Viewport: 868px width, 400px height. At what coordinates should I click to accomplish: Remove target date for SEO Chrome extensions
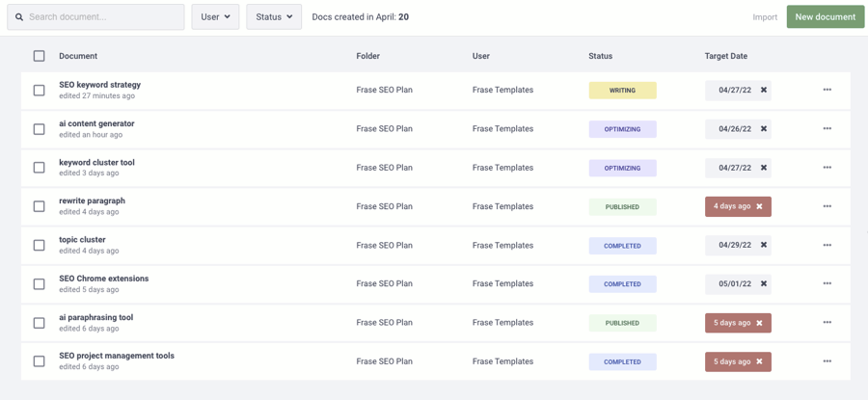click(x=764, y=283)
